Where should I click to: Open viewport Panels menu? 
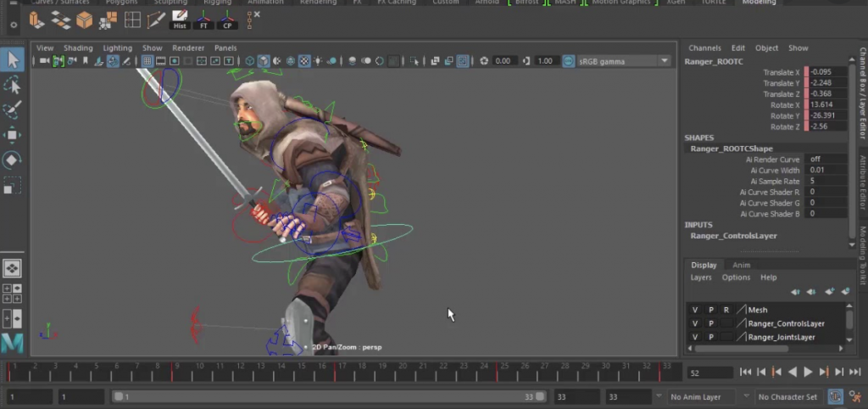coord(225,48)
